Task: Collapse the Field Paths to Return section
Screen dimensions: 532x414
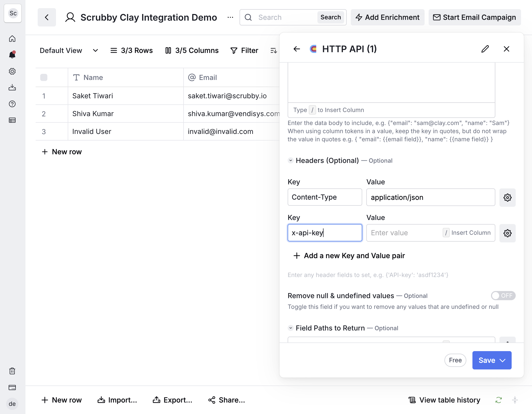Action: tap(291, 328)
